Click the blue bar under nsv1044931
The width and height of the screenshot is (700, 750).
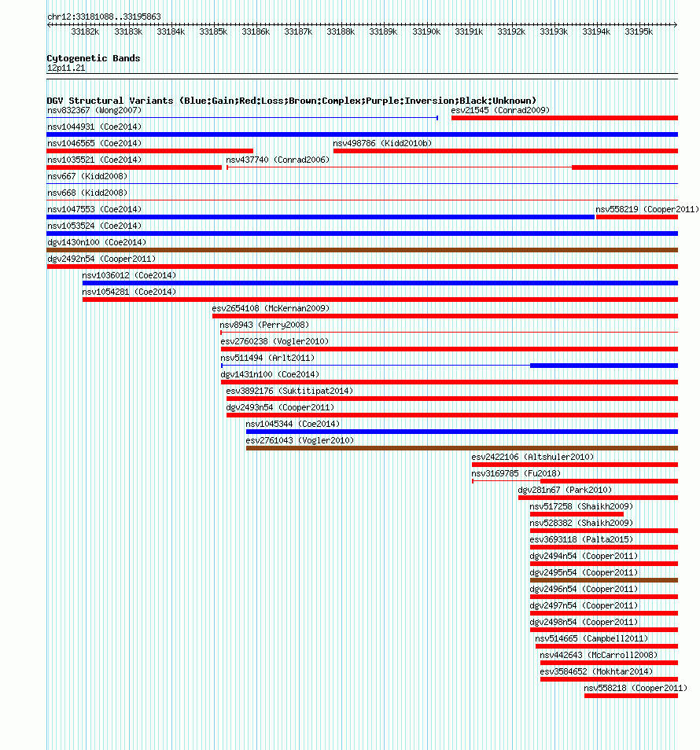tap(363, 134)
